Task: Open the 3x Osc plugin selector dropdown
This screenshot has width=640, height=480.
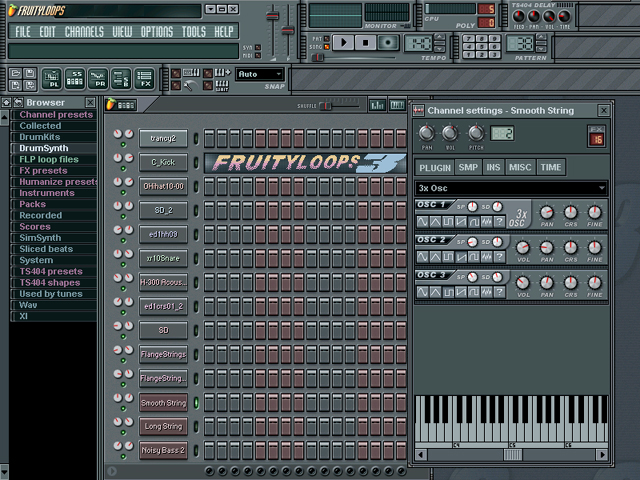Action: pos(511,188)
